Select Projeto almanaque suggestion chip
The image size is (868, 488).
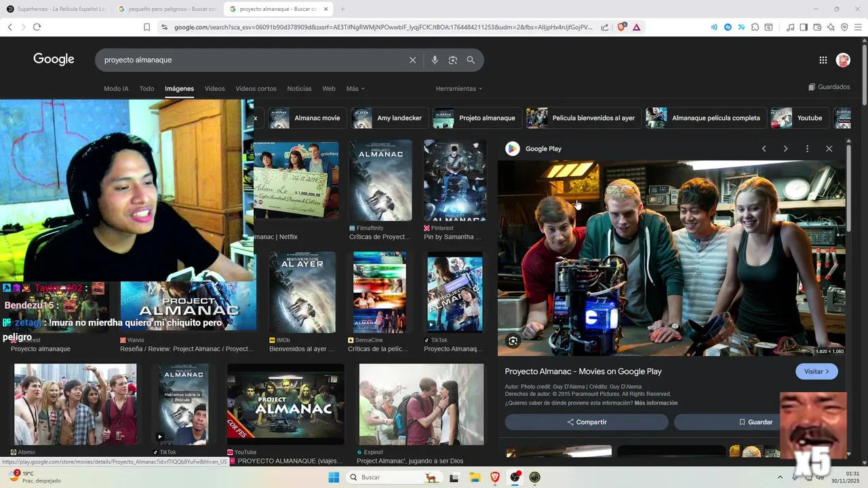tap(477, 118)
